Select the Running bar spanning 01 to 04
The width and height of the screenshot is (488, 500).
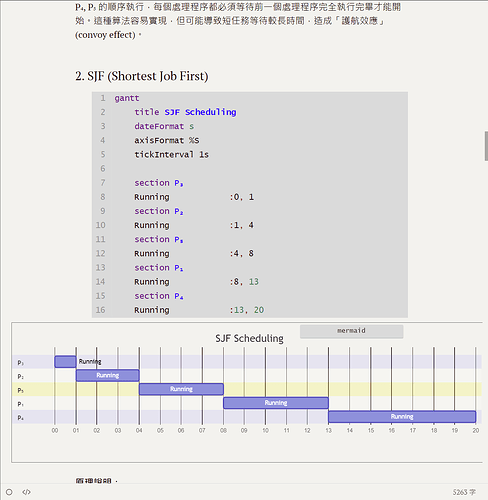click(108, 375)
